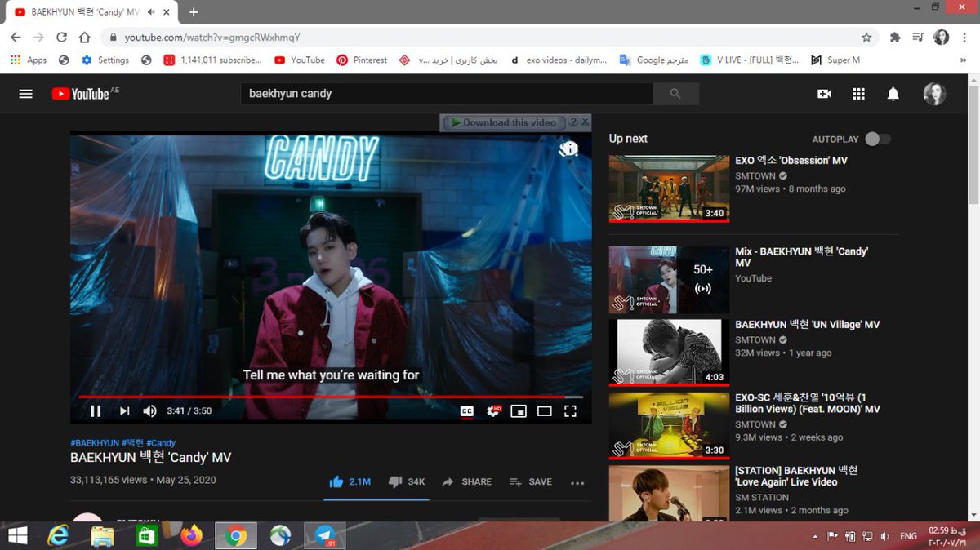Go to the browser home page

pos(84,38)
